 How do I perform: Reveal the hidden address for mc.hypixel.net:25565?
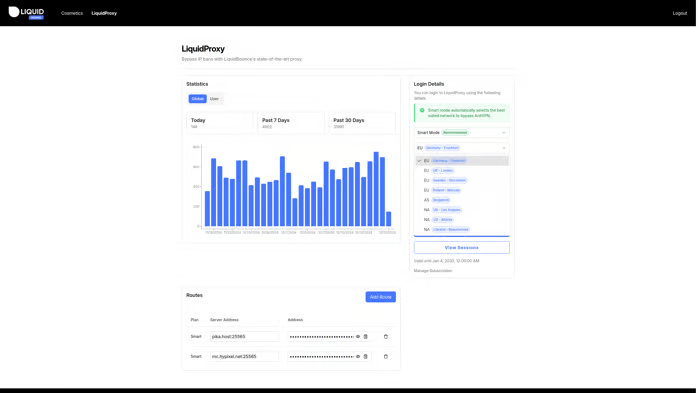tap(358, 356)
